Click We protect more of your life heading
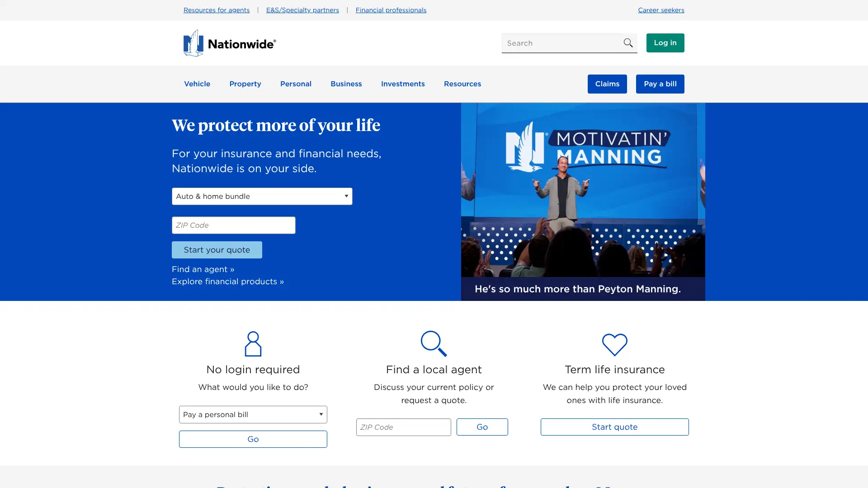 pyautogui.click(x=276, y=126)
